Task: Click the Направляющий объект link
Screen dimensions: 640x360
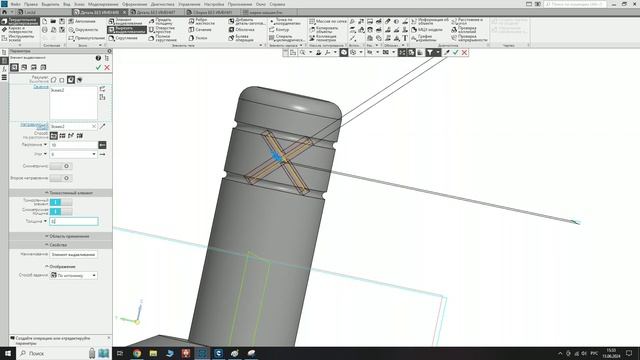Action: [x=34, y=126]
